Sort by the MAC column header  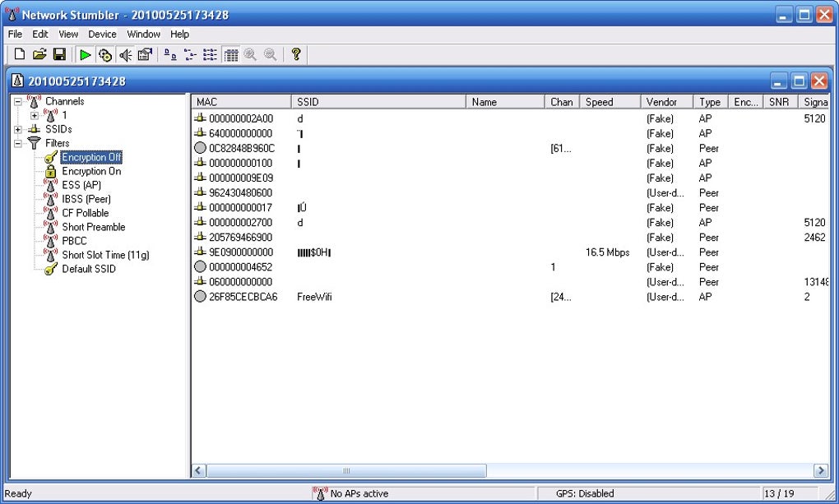pos(241,102)
